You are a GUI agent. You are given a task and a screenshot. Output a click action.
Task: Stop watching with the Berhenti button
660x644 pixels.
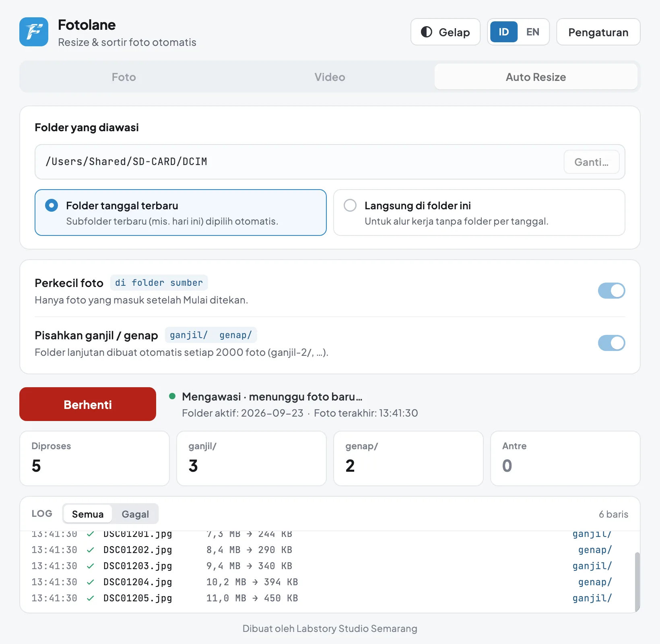tap(88, 404)
